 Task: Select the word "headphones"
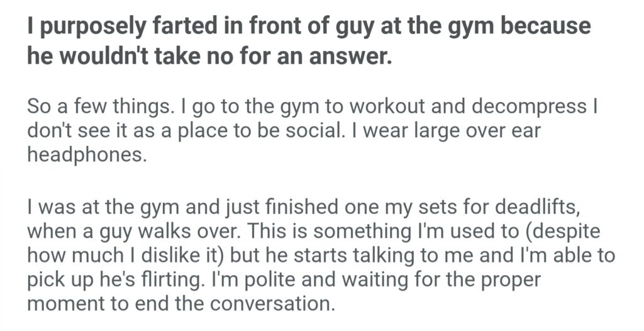87,154
